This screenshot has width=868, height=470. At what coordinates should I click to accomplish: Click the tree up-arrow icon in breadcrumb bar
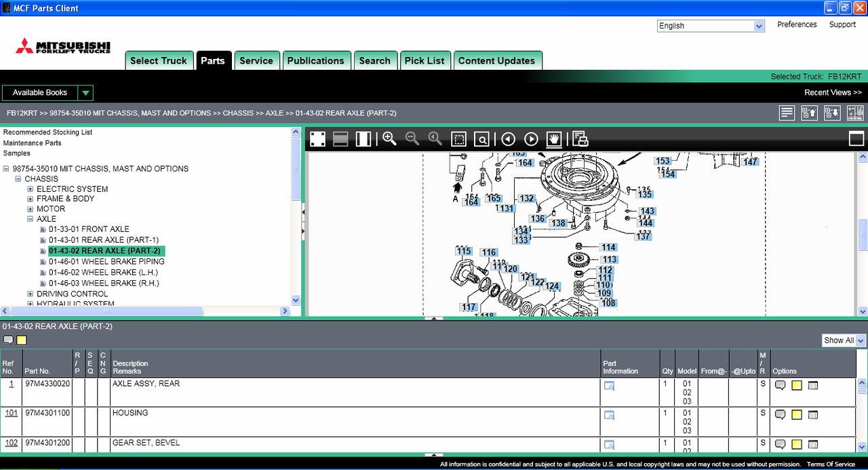pyautogui.click(x=810, y=113)
